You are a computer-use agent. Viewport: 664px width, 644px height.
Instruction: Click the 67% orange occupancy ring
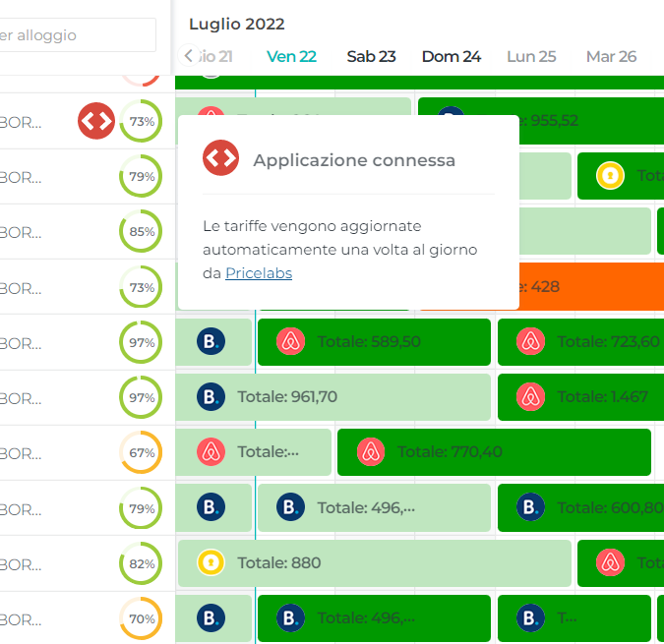tap(141, 452)
